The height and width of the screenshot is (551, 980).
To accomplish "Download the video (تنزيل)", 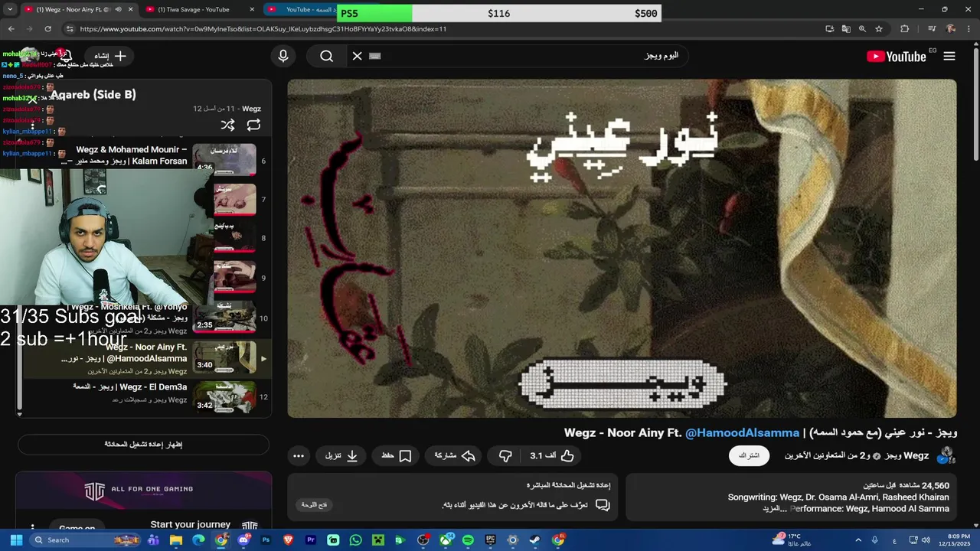I will [341, 455].
